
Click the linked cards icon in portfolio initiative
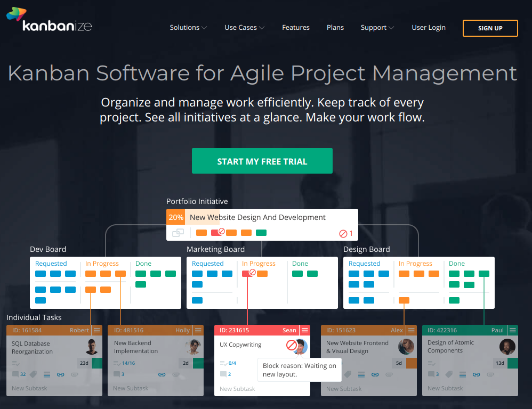click(x=178, y=233)
